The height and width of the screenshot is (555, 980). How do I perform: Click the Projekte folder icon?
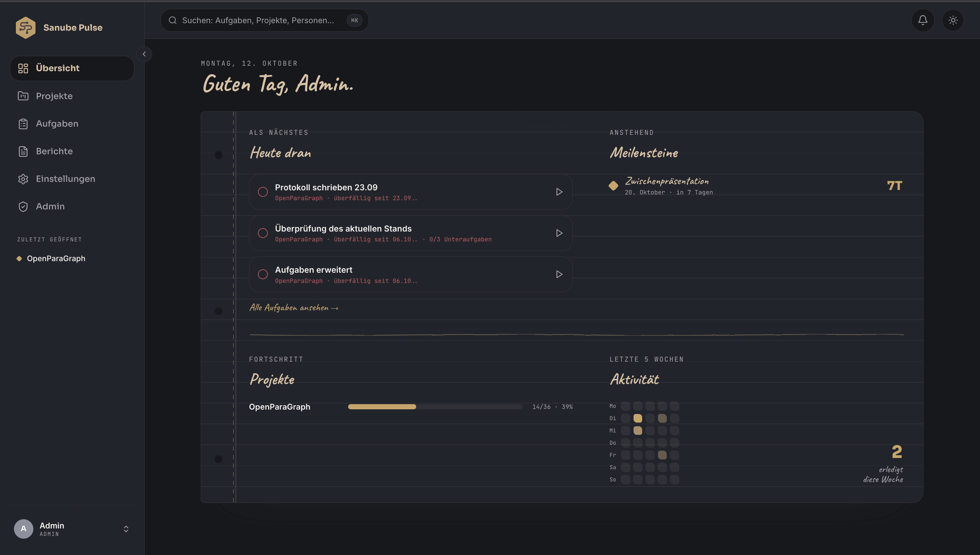pyautogui.click(x=23, y=96)
